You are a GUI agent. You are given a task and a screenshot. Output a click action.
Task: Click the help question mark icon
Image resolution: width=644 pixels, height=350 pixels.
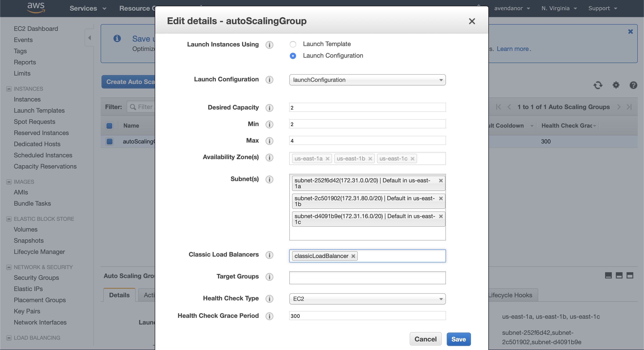point(633,85)
